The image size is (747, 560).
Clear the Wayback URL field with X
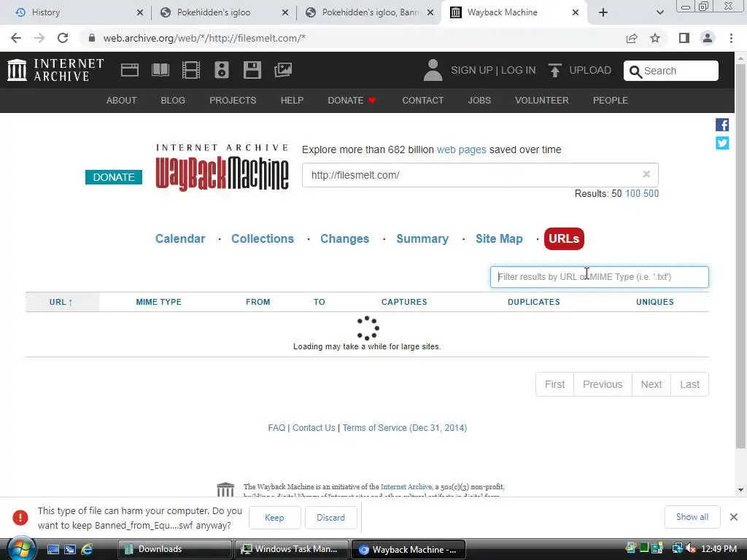click(646, 174)
